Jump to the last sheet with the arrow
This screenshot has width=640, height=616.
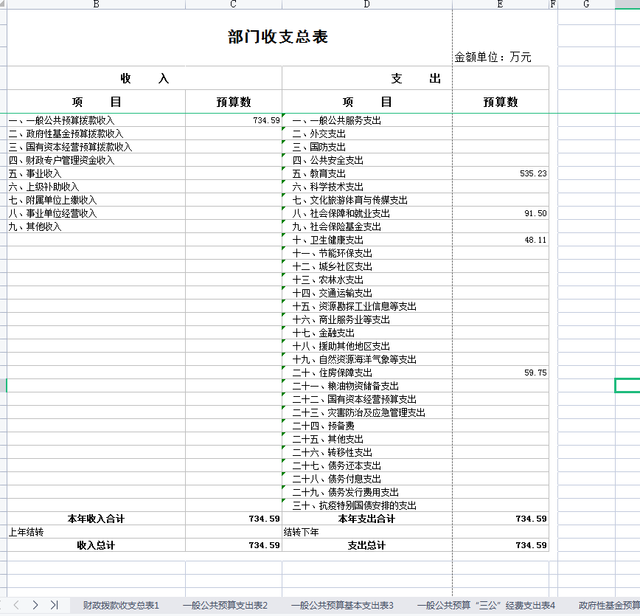point(53,604)
